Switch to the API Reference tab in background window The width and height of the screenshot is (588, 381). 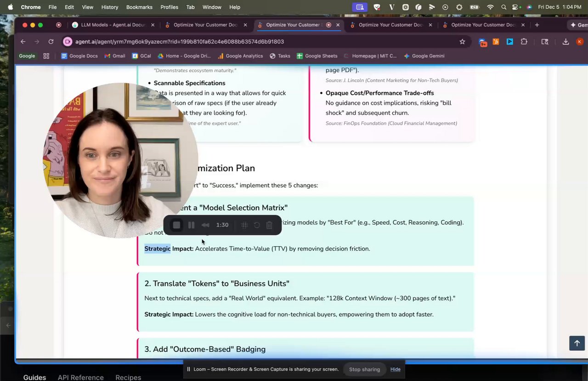click(x=80, y=377)
